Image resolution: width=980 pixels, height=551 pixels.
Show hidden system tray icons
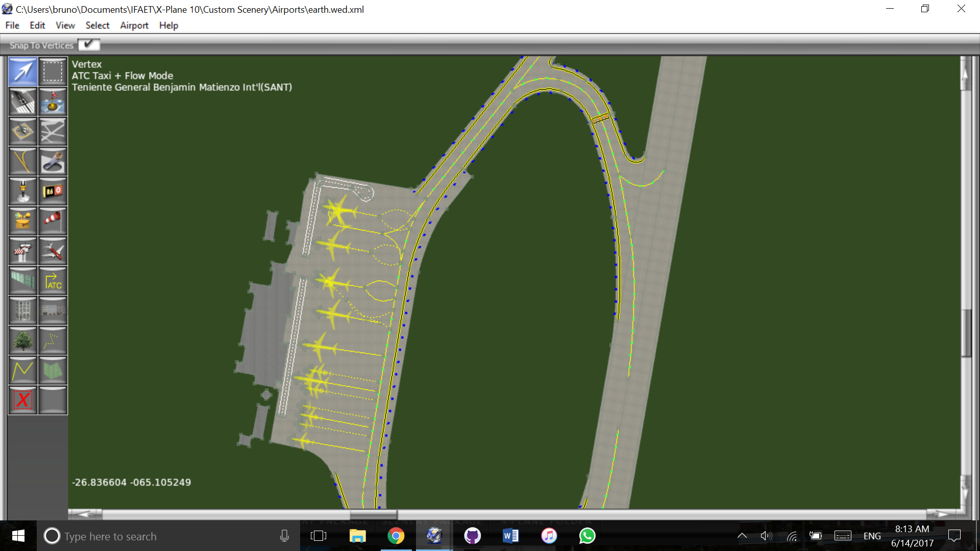click(742, 536)
